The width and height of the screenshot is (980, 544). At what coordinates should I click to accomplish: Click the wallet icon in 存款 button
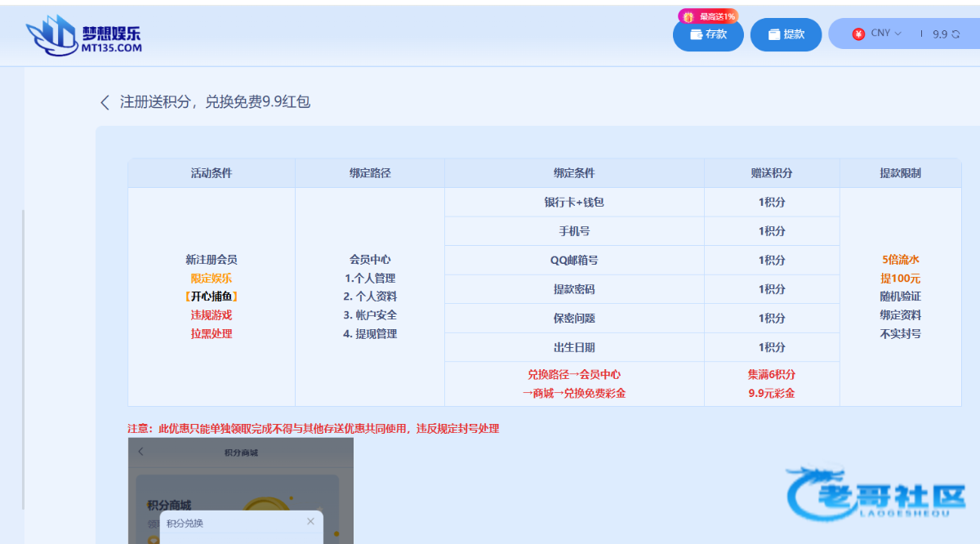697,34
